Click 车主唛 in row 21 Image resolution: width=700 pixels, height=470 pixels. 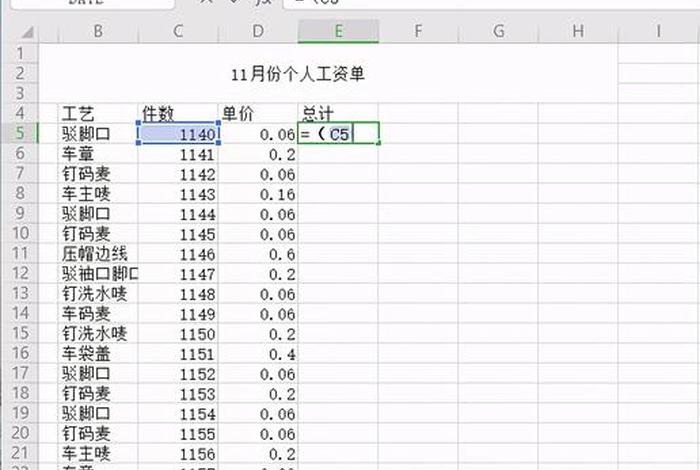[98, 453]
